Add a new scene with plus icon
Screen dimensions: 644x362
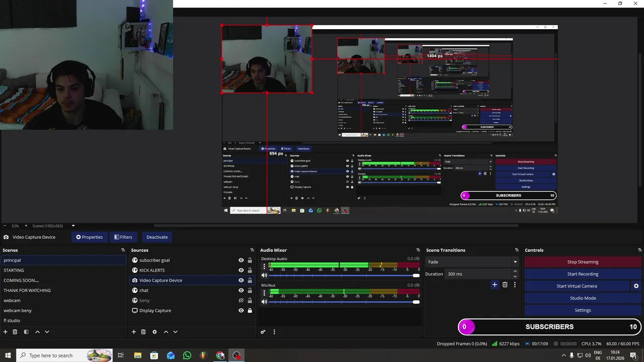pyautogui.click(x=6, y=332)
